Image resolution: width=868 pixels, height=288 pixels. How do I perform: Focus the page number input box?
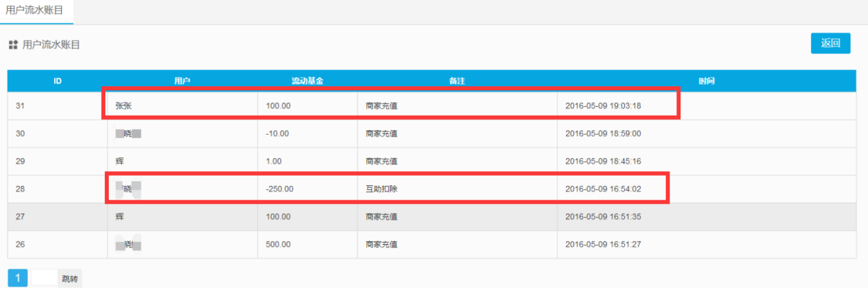(x=44, y=278)
